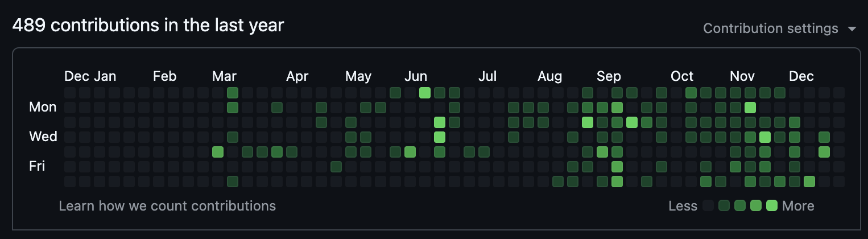
Task: Click the Nov month label
Action: (742, 76)
